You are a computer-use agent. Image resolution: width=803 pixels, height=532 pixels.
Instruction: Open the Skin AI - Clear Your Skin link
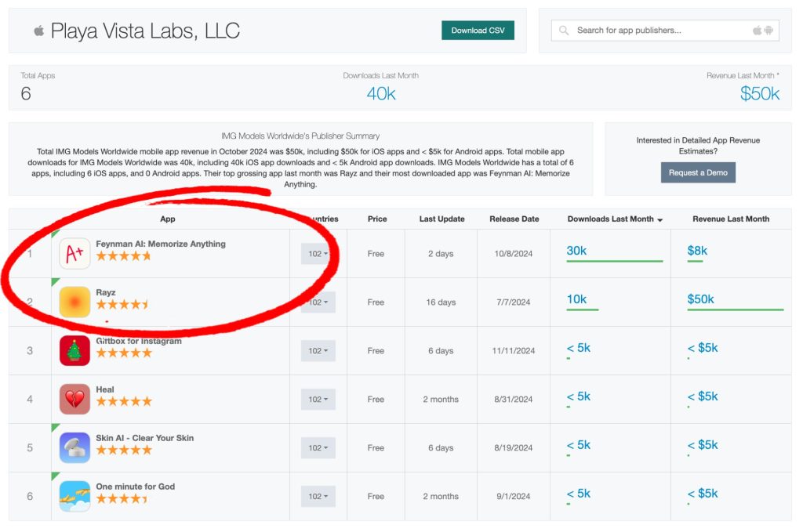click(144, 438)
